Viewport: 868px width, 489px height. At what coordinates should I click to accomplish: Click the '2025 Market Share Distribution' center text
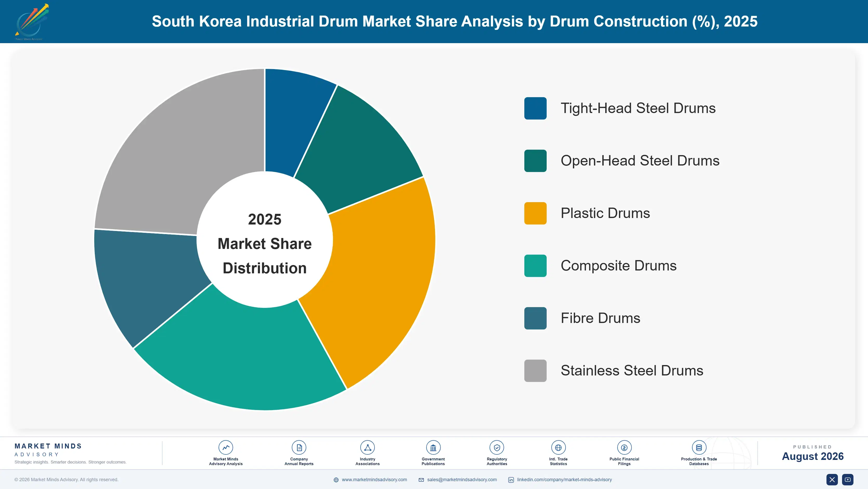click(265, 243)
